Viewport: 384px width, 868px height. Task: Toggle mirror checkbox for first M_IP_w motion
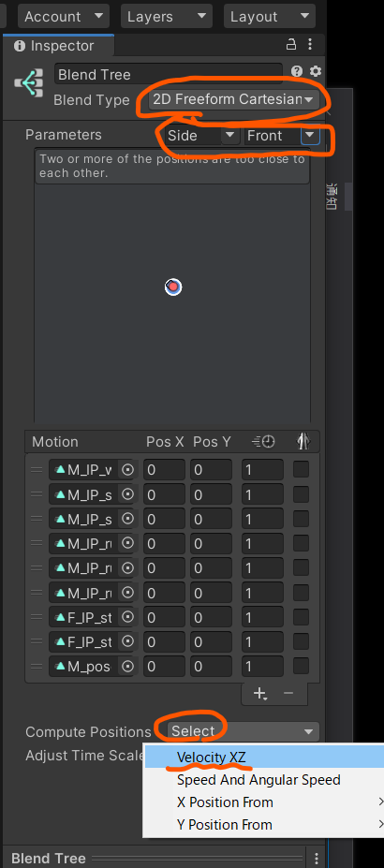[x=301, y=469]
